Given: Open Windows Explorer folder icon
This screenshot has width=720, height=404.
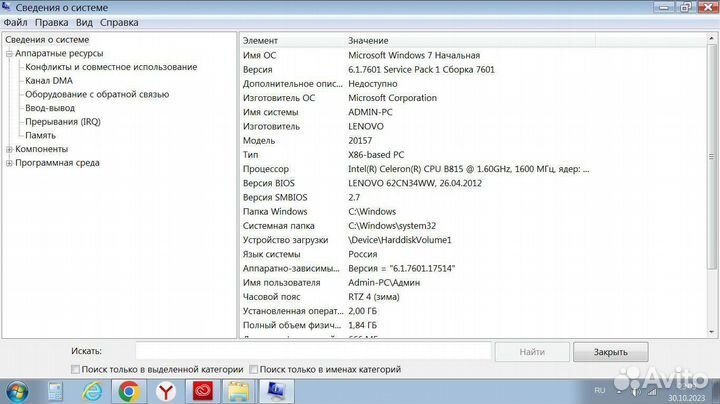Looking at the screenshot, I should click(x=239, y=392).
